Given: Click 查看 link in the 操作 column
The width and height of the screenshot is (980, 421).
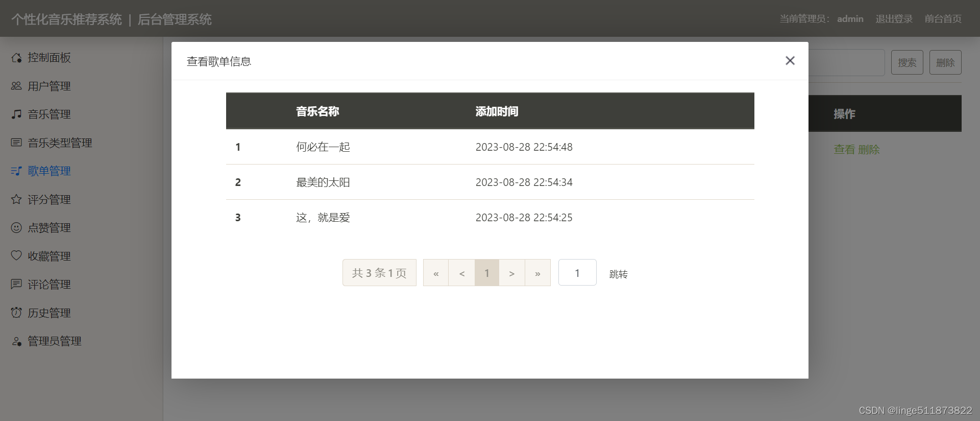Looking at the screenshot, I should pyautogui.click(x=844, y=150).
